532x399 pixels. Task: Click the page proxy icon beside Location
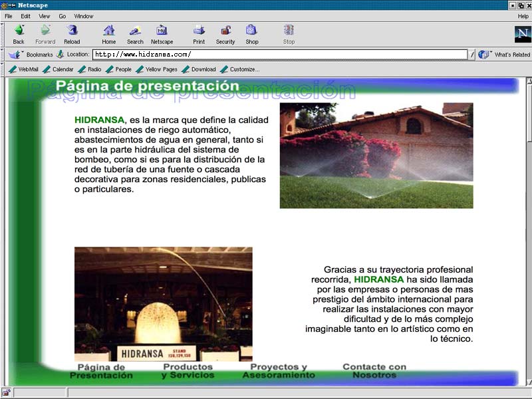(x=61, y=55)
